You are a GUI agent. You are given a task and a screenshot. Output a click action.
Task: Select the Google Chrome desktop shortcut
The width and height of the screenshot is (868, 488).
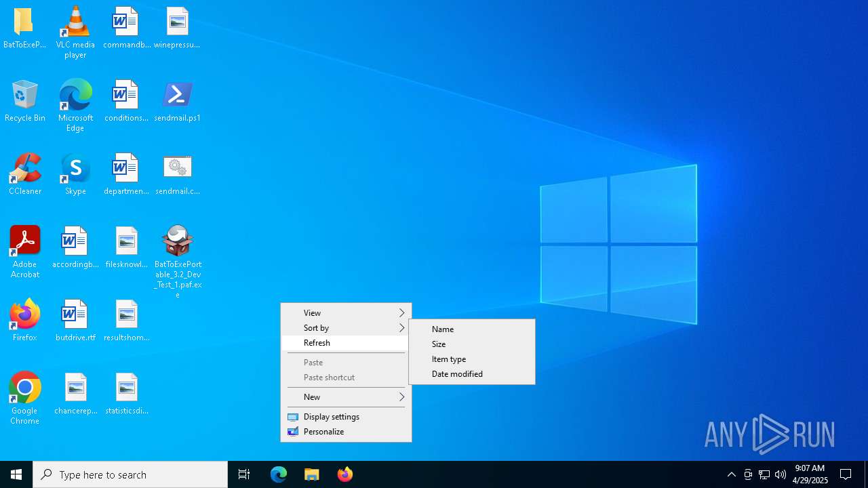click(24, 388)
